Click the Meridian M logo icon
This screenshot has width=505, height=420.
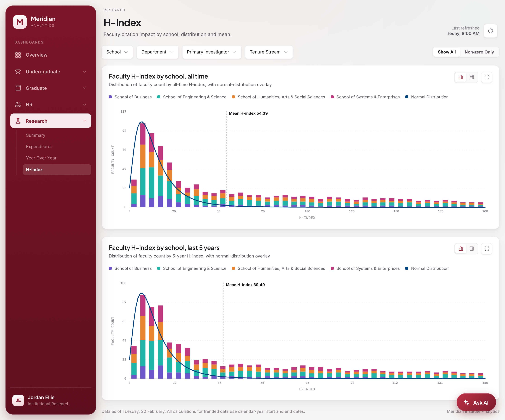pyautogui.click(x=20, y=22)
